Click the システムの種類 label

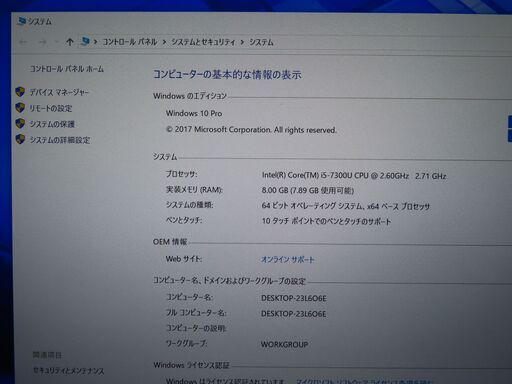(189, 205)
